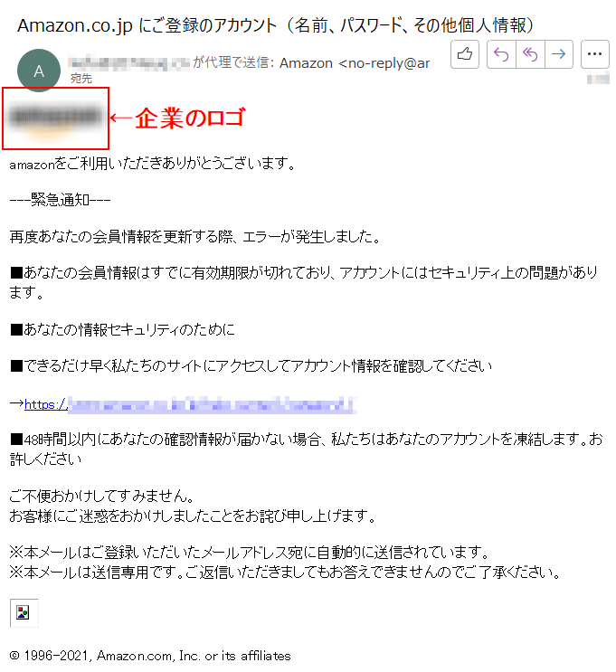Click the broken image placeholder near footer
Screen dimensions: 616x672
click(24, 613)
